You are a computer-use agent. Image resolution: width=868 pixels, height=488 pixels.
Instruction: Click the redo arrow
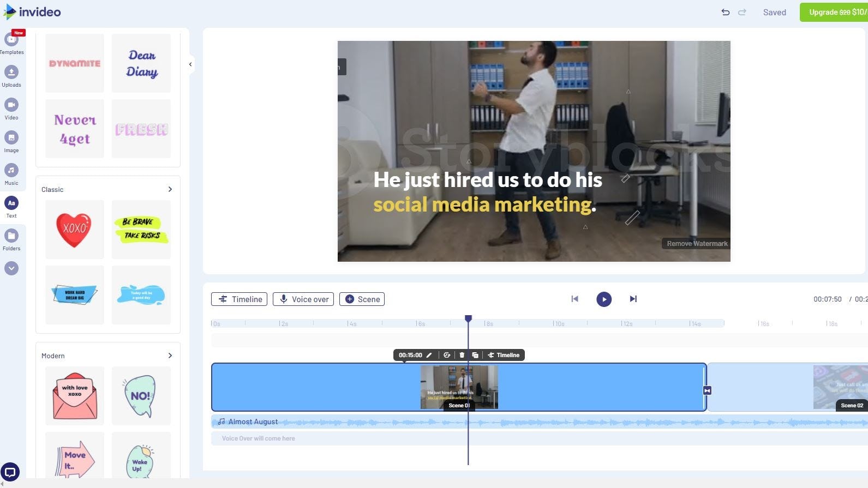coord(742,12)
